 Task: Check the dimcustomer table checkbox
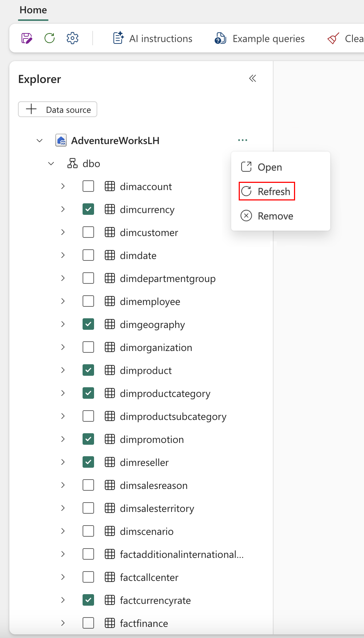(x=88, y=232)
